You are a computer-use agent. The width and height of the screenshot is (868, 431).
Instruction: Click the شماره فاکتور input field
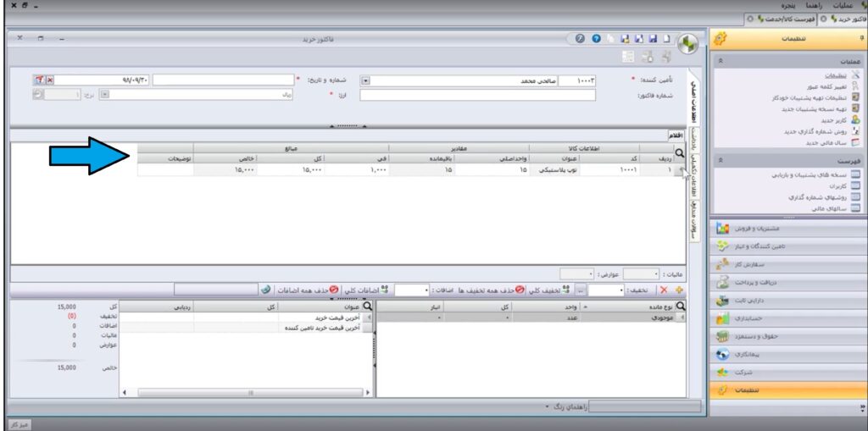[478, 95]
